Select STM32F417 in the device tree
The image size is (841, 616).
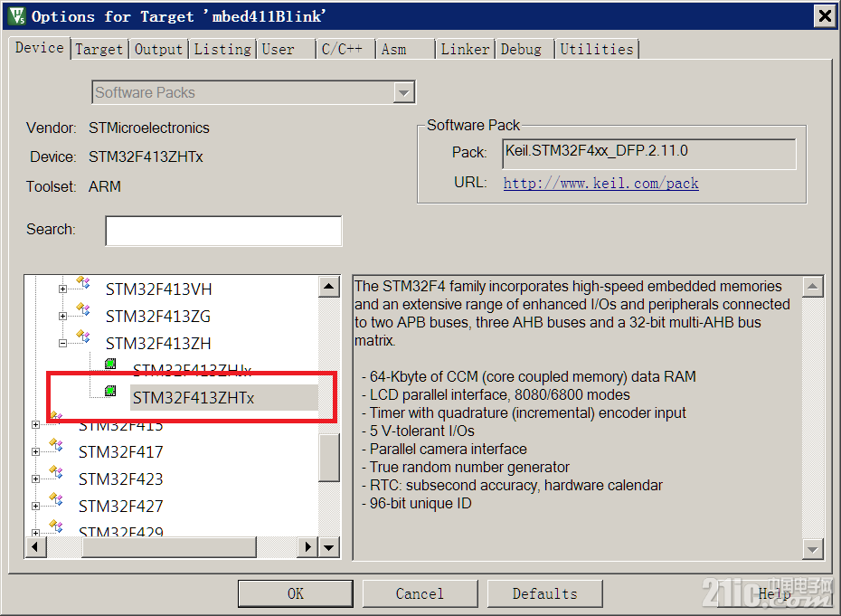[x=120, y=451]
